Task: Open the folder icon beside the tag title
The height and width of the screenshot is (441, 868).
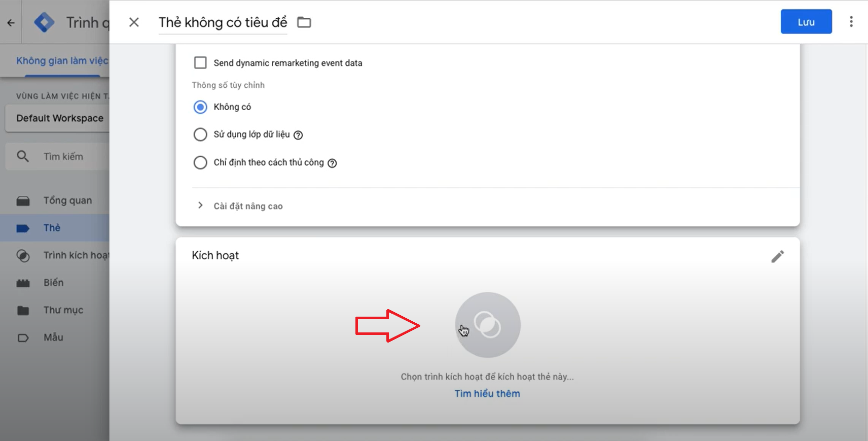Action: 304,22
